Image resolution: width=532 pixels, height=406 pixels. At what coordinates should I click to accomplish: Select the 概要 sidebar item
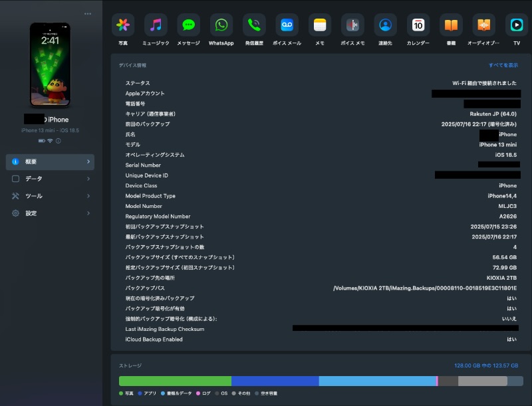51,161
